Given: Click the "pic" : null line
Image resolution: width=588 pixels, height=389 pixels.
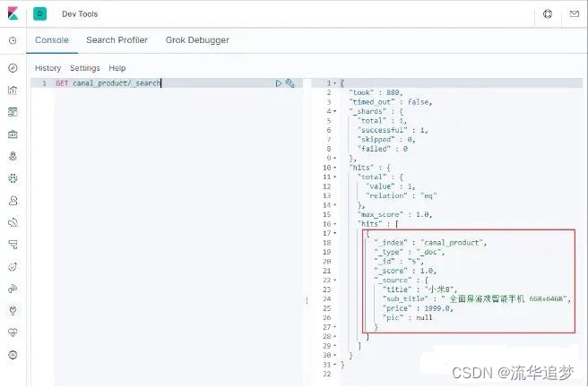Looking at the screenshot, I should tap(407, 317).
